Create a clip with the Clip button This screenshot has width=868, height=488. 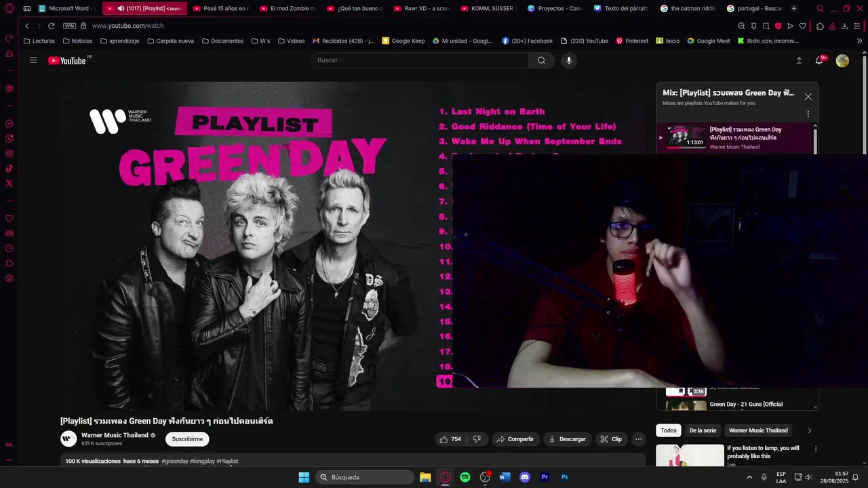point(611,439)
